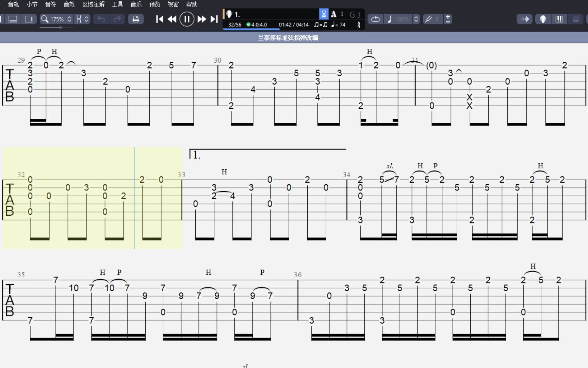This screenshot has height=368, width=588.
Task: Click the 4.0:4.0 bar duration indicator
Action: click(x=257, y=25)
